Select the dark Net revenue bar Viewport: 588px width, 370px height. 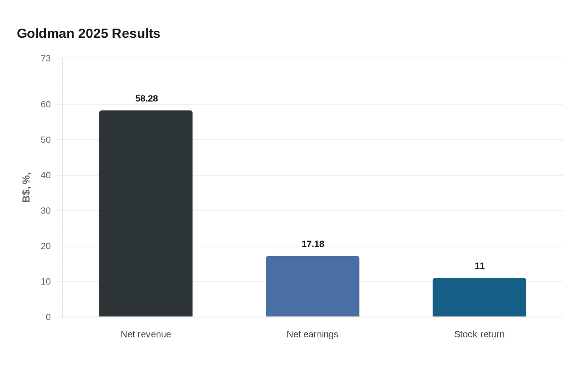146,214
